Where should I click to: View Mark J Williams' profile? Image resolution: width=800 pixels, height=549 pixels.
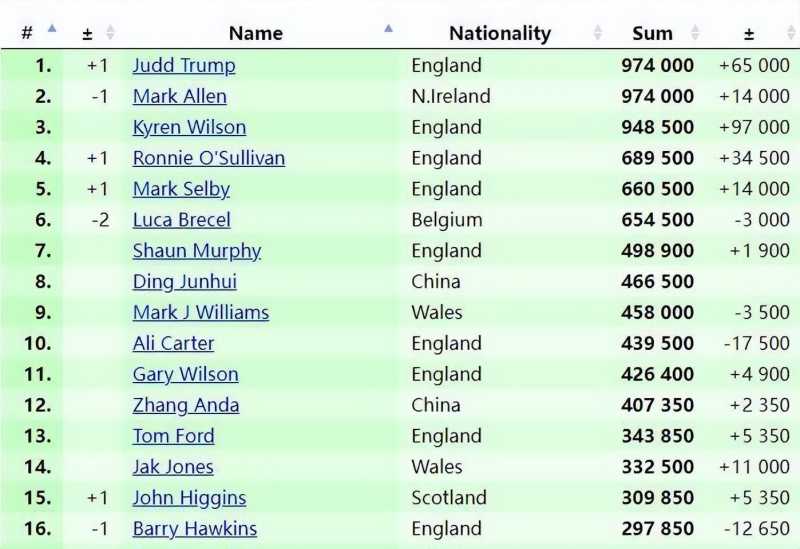point(201,313)
